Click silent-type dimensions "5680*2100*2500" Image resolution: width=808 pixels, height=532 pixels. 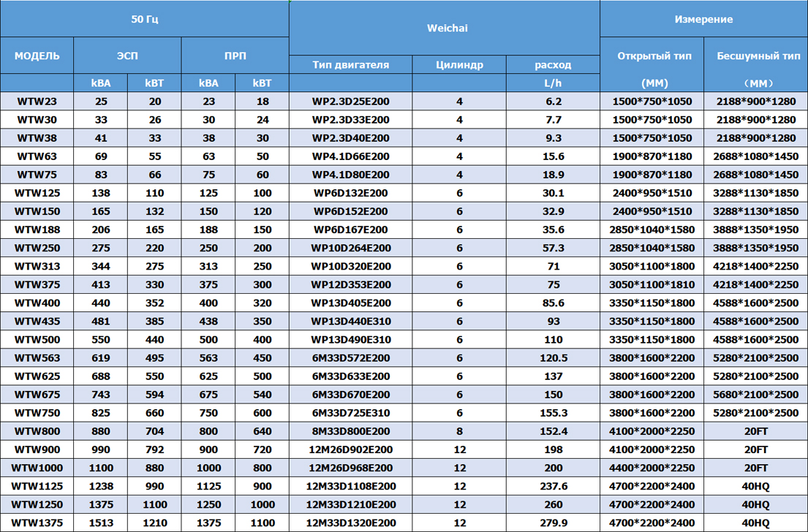tap(756, 395)
